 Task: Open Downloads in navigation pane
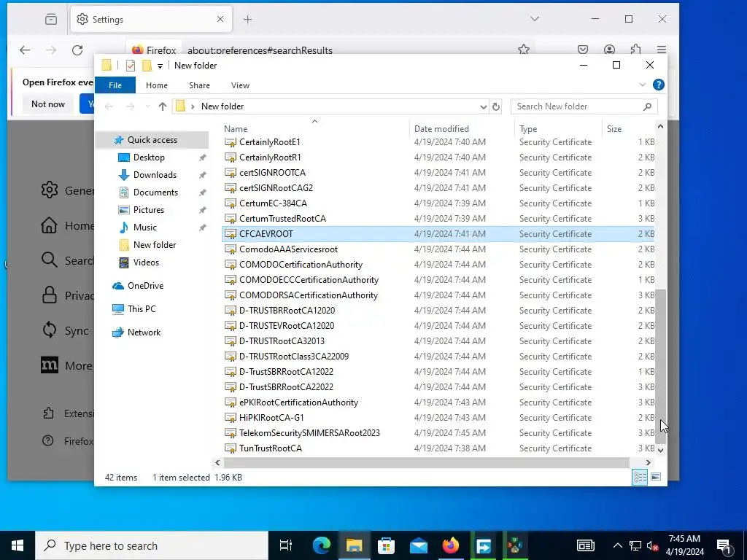[155, 175]
